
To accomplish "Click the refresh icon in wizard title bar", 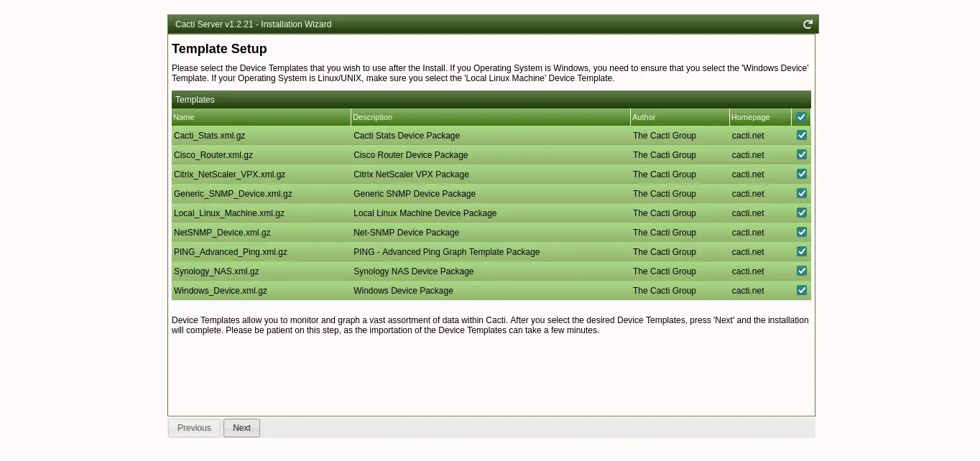I will [x=808, y=24].
